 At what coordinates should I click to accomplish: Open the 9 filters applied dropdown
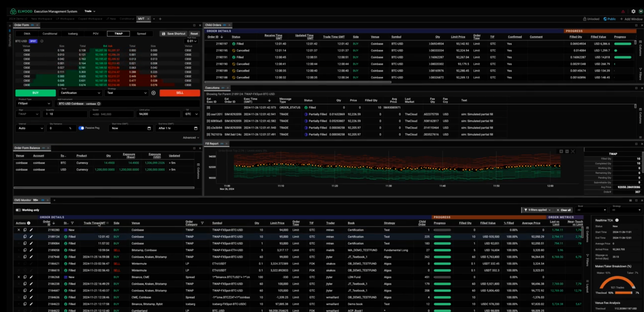pyautogui.click(x=537, y=210)
